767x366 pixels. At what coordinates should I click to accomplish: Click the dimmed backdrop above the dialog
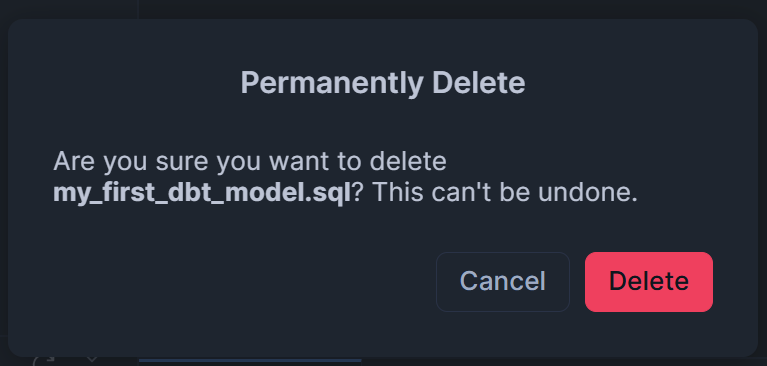pyautogui.click(x=440, y=9)
